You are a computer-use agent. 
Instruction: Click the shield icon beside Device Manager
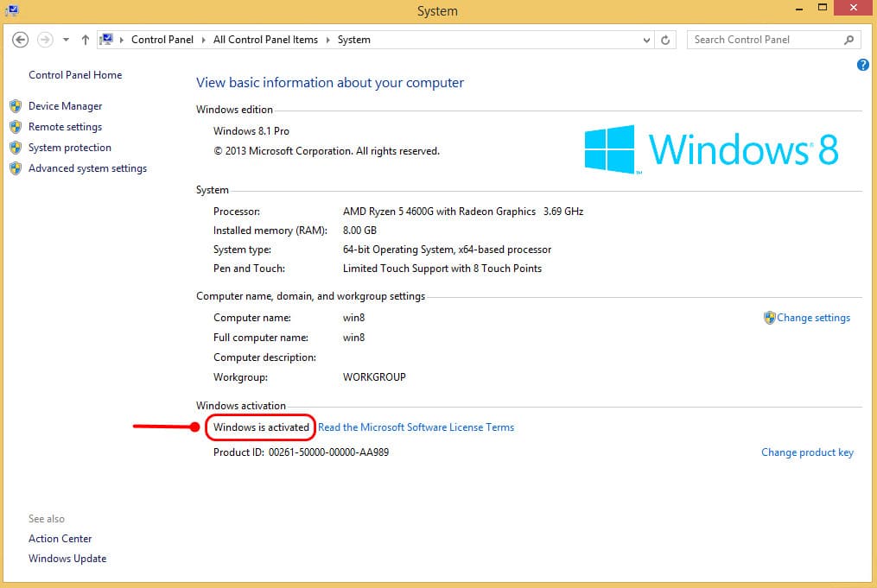tap(16, 106)
